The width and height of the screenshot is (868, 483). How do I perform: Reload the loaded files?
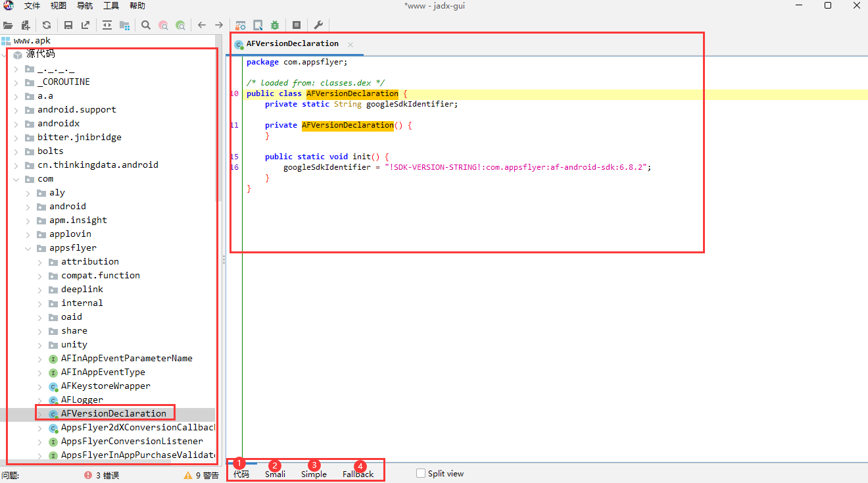pos(45,25)
